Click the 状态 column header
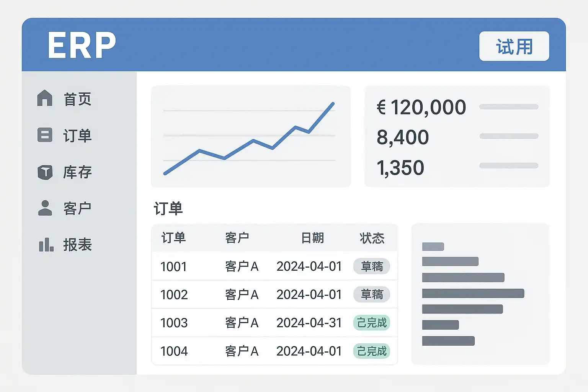588x392 pixels. tap(372, 238)
